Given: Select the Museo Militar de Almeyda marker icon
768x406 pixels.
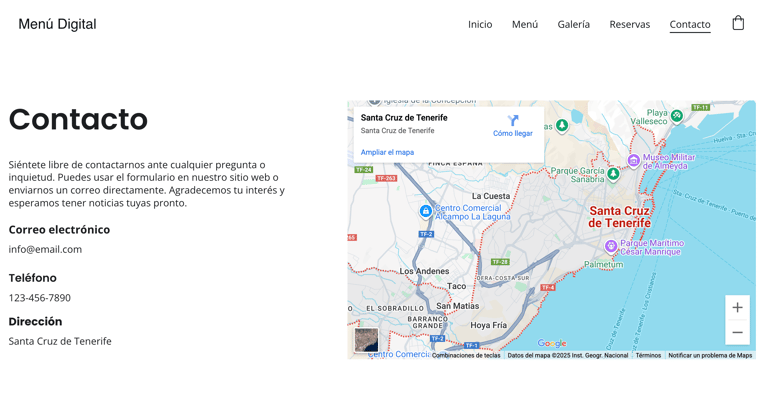Looking at the screenshot, I should [633, 160].
